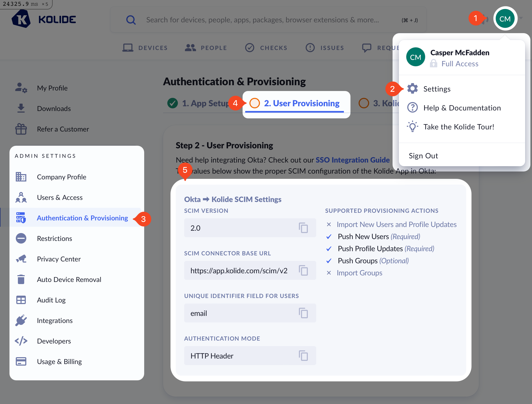Viewport: 532px width, 404px height.
Task: Switch to 2. User Provisioning step
Action: [x=294, y=103]
